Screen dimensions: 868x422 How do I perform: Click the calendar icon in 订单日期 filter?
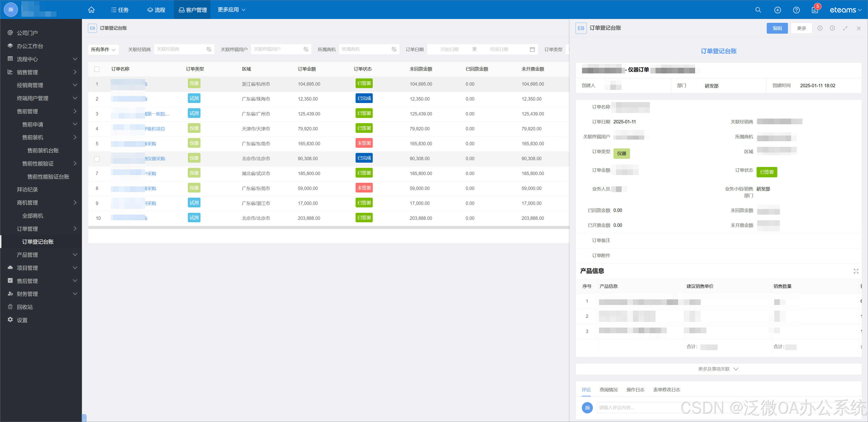pos(532,49)
